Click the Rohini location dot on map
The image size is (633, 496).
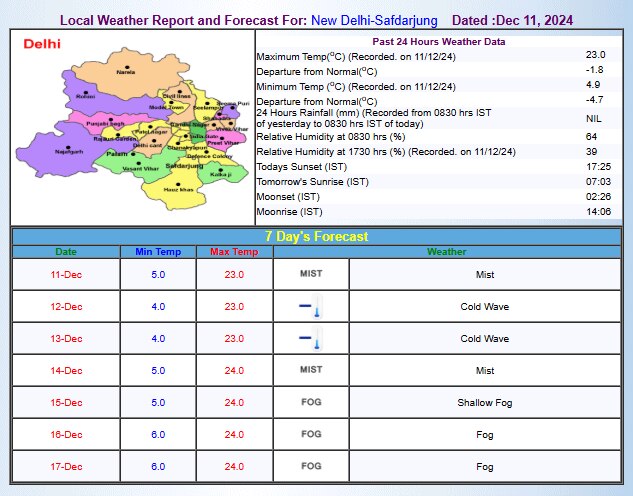pos(86,91)
